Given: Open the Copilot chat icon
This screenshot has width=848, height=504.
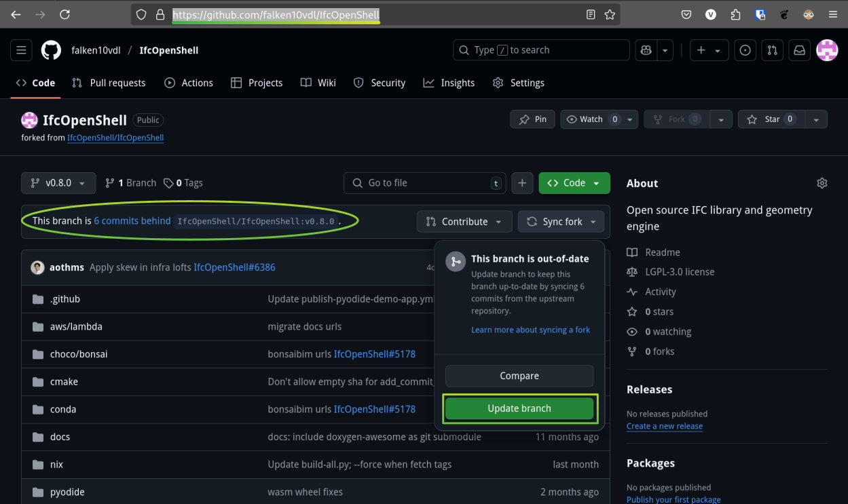Looking at the screenshot, I should (646, 50).
